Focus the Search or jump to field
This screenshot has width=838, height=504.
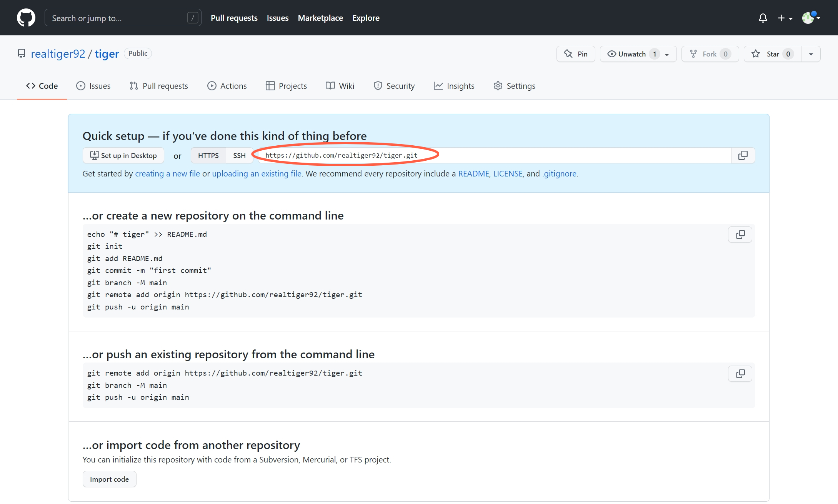coord(123,18)
